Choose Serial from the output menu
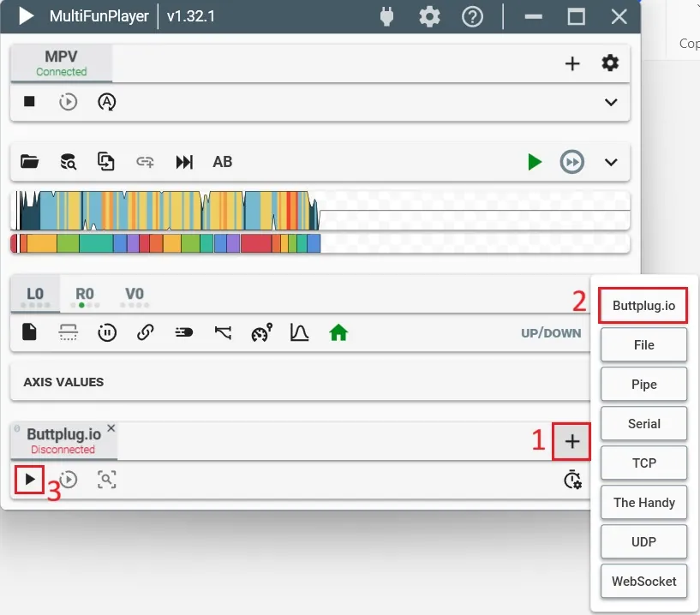 pyautogui.click(x=643, y=423)
